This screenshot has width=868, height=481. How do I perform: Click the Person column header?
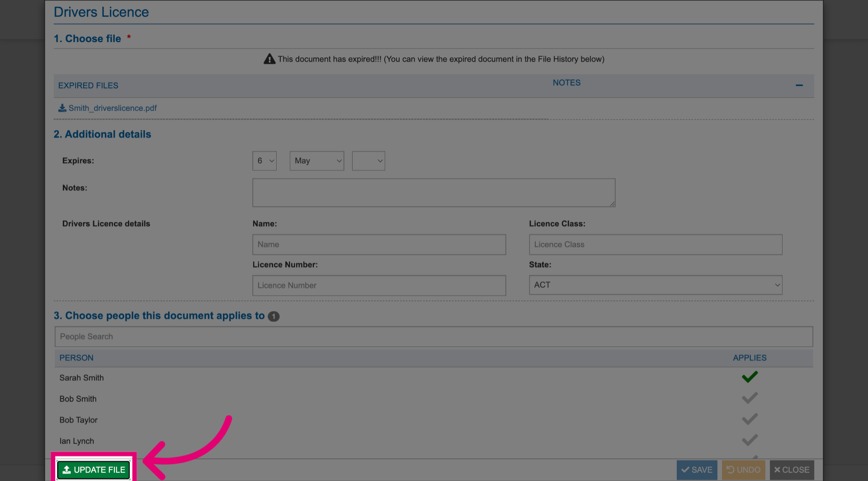[76, 358]
